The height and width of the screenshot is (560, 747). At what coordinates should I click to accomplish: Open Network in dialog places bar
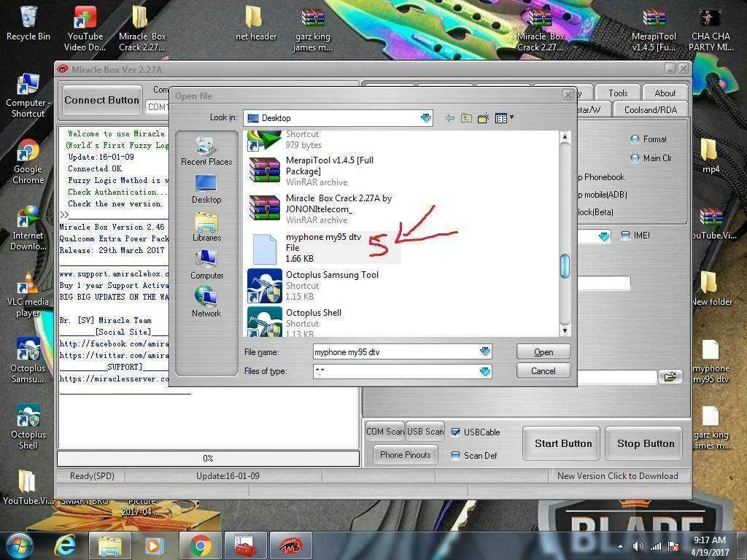coord(206,302)
